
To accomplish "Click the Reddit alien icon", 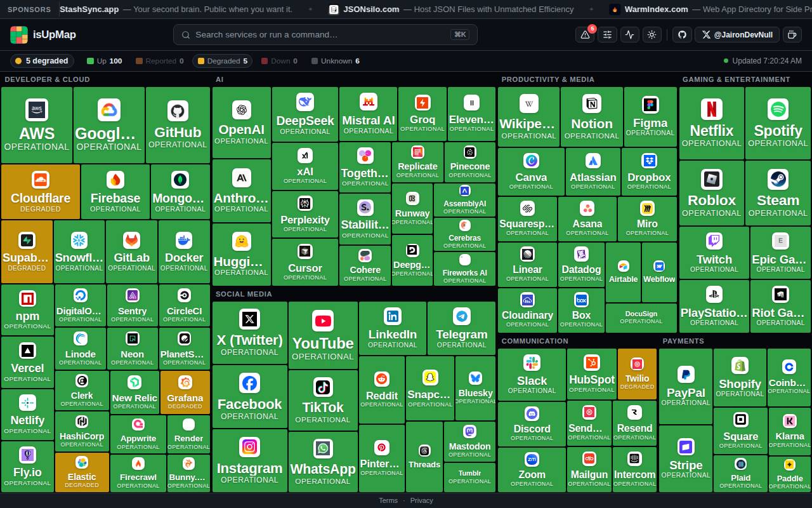I will [382, 379].
